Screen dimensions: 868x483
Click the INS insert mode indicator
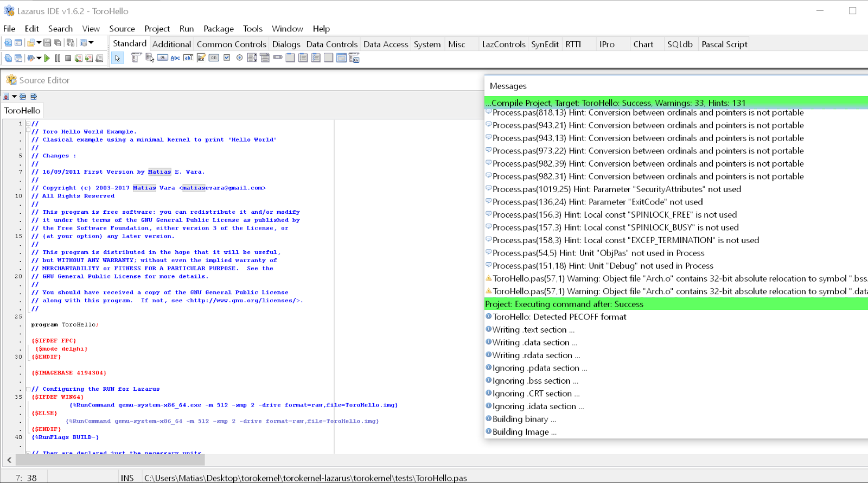(127, 478)
